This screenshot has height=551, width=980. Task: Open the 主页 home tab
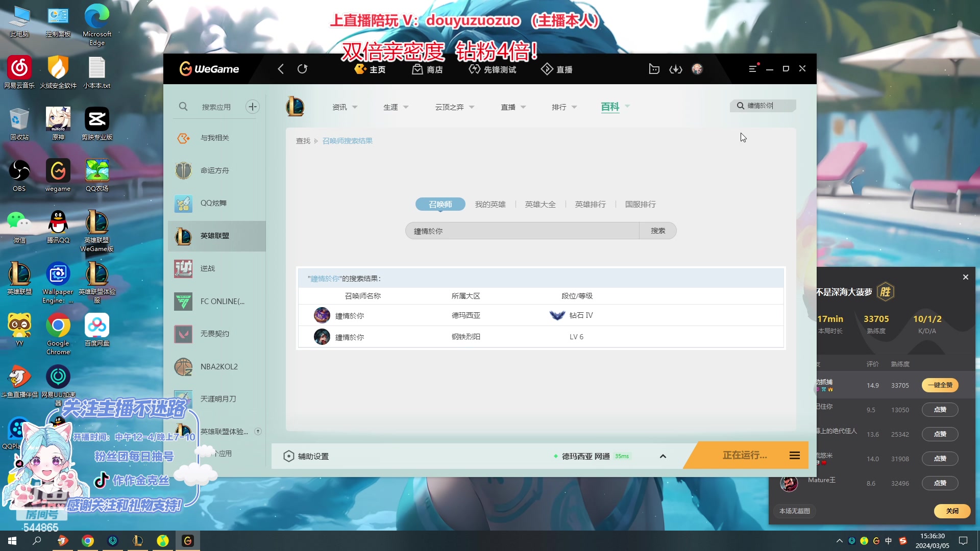(x=370, y=69)
